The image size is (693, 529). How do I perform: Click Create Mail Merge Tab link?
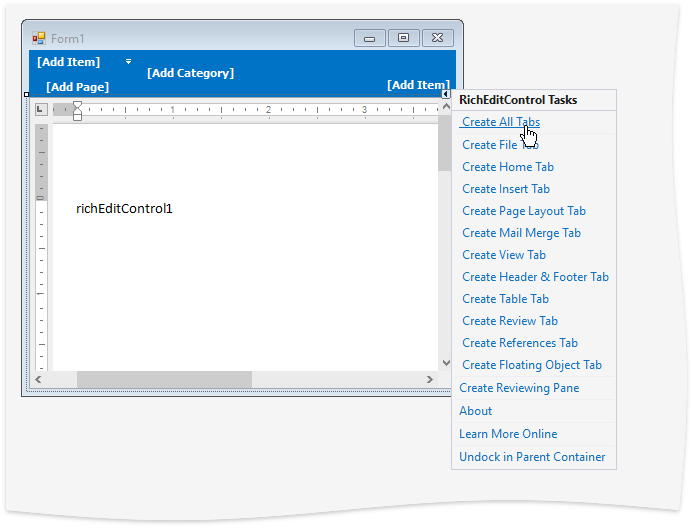pos(521,233)
